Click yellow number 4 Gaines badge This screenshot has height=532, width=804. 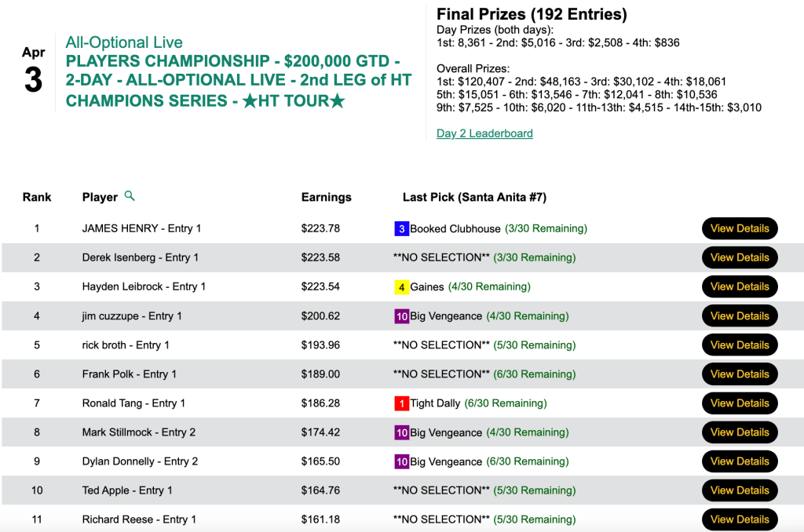401,286
